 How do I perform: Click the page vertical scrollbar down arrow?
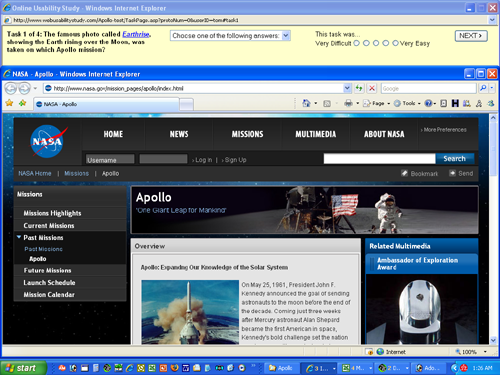(494, 340)
